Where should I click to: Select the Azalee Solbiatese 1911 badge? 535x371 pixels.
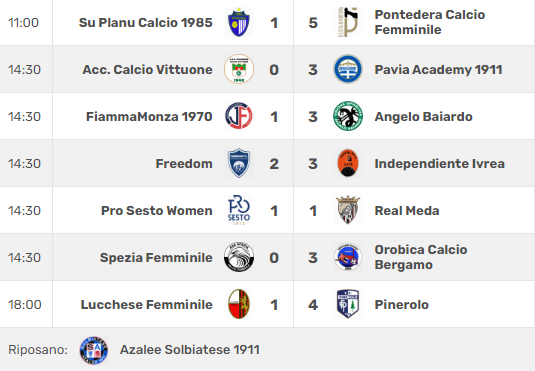point(94,350)
